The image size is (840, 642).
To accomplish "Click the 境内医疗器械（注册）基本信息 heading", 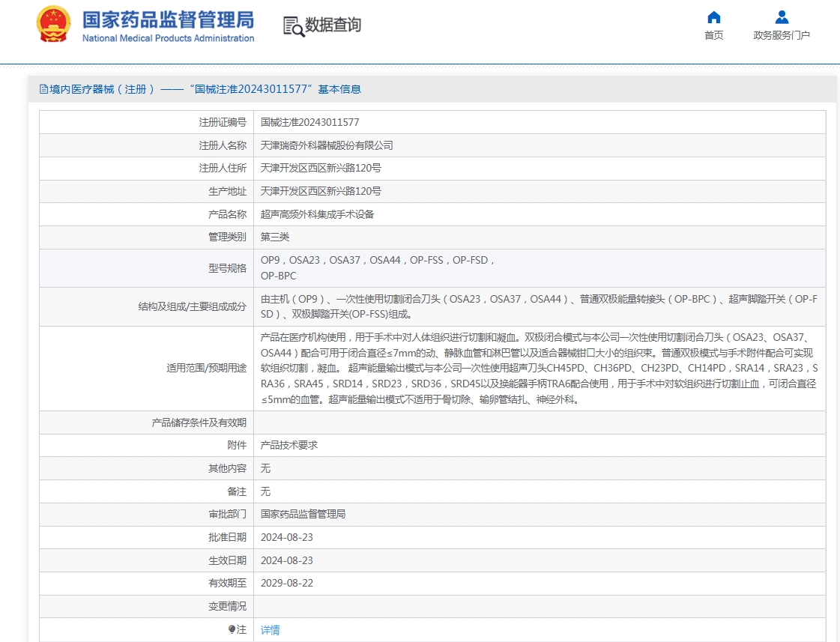I will pos(205,89).
